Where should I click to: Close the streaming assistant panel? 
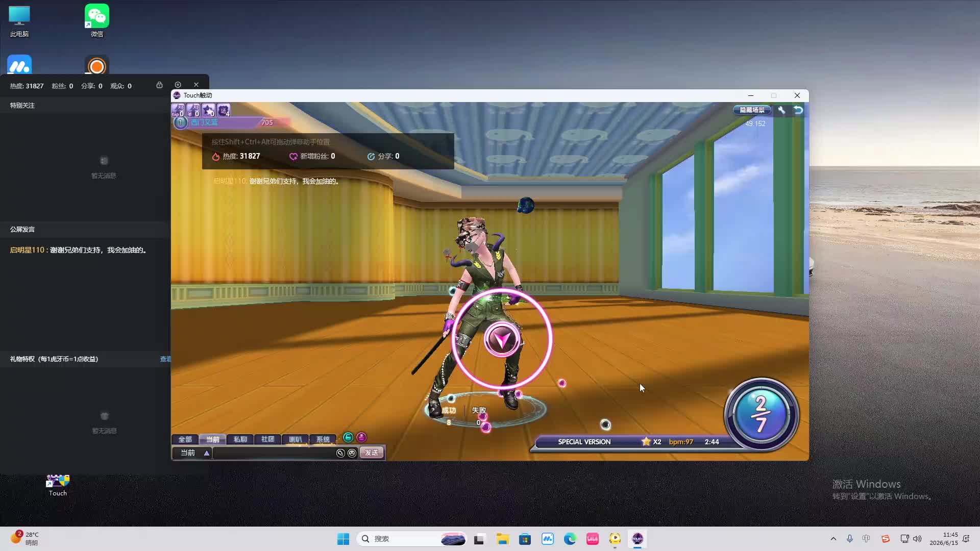tap(196, 85)
